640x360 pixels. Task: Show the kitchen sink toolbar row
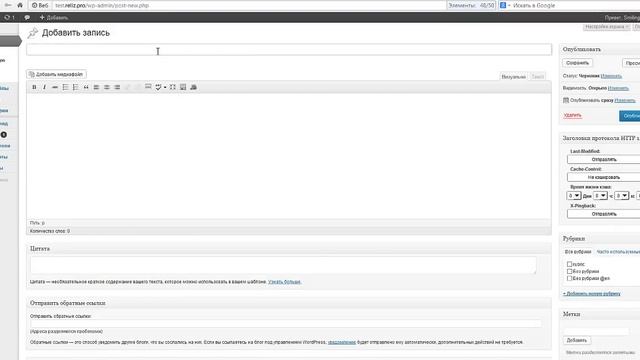click(183, 87)
